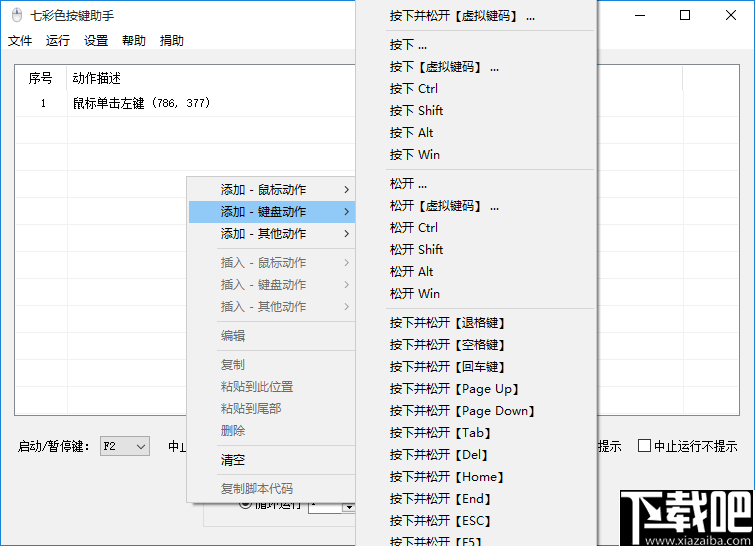Open the 捐助 menu
Screen dimensions: 755x546
point(172,41)
